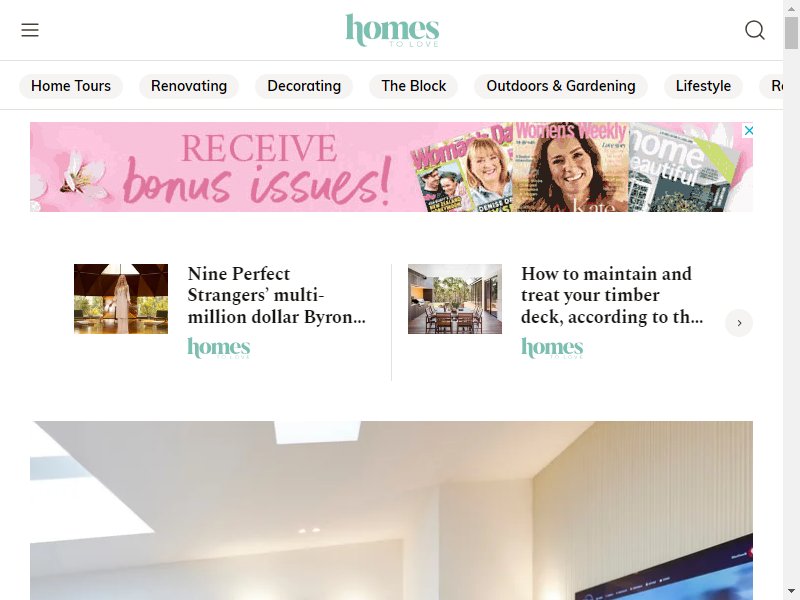Open the Renovating category
Screen dimensions: 800x600
point(189,86)
